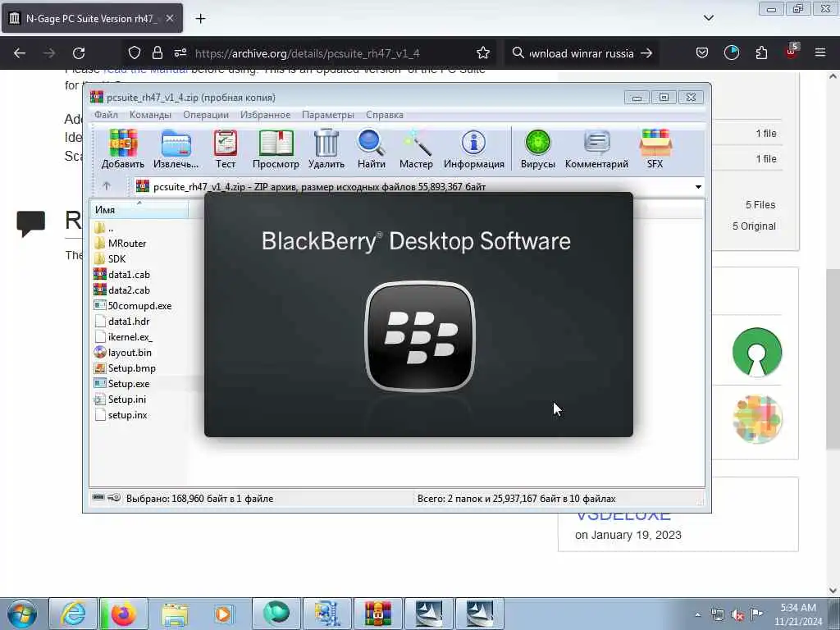Image resolution: width=840 pixels, height=630 pixels.
Task: Start the Вирусы virus scan tool
Action: click(538, 149)
